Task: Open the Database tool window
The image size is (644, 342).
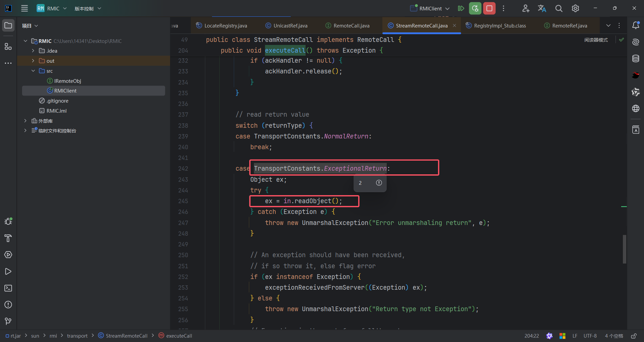Action: (x=636, y=59)
